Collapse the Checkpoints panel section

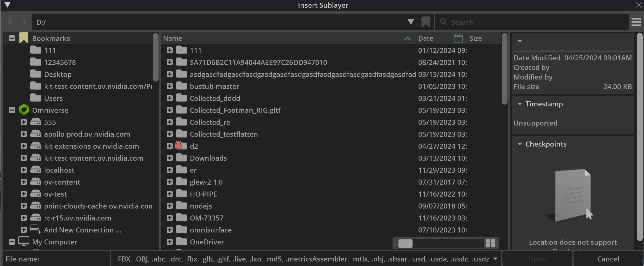pos(520,144)
